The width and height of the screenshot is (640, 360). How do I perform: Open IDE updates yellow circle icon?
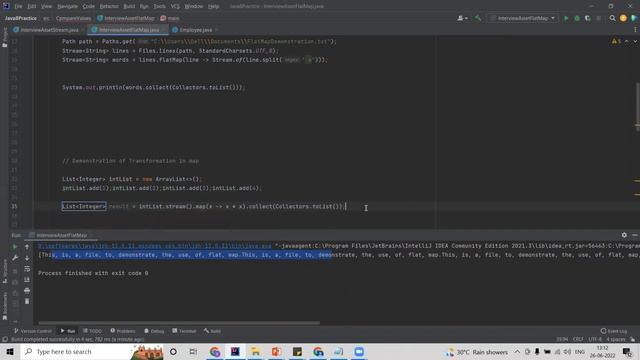(623, 18)
